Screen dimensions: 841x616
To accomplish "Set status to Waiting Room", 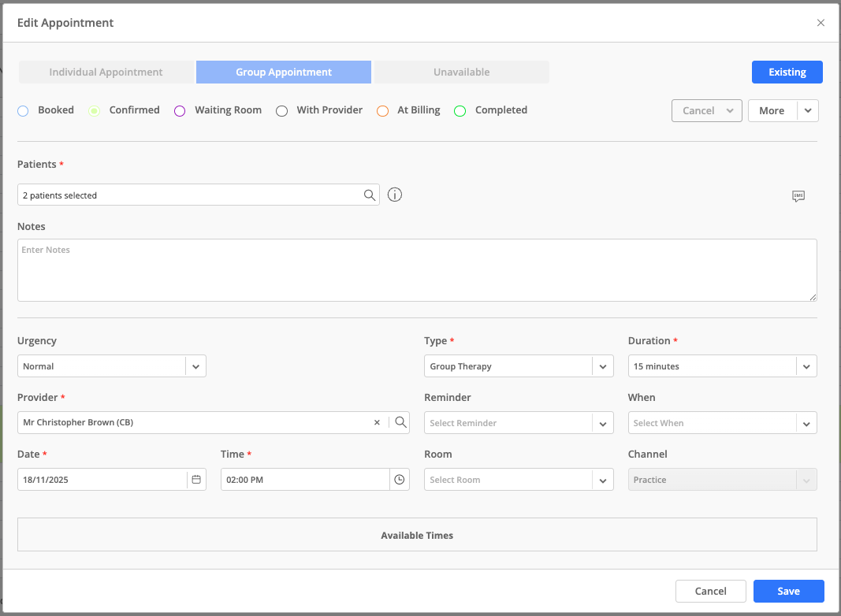I will click(x=180, y=111).
